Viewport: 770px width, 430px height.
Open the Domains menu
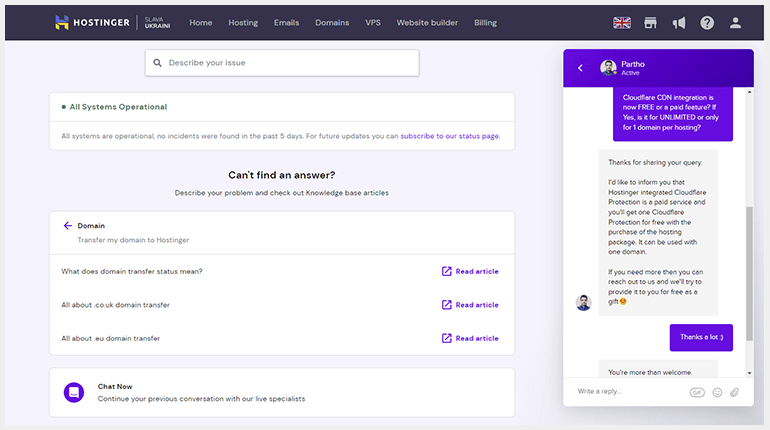(x=332, y=23)
